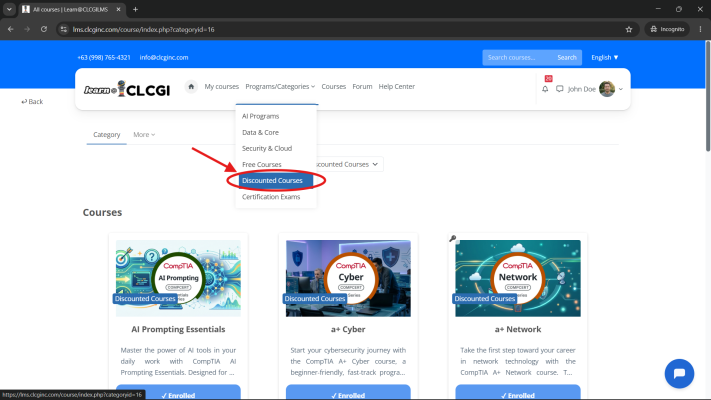The image size is (711, 400).
Task: Open a+ Network course thumbnail
Action: pos(518,278)
